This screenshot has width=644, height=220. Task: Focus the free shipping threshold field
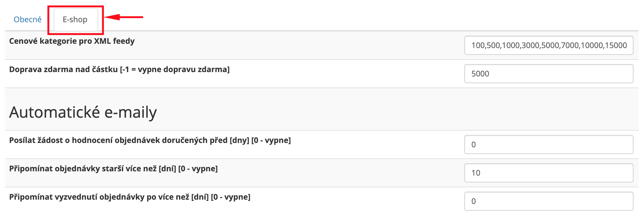click(x=549, y=74)
